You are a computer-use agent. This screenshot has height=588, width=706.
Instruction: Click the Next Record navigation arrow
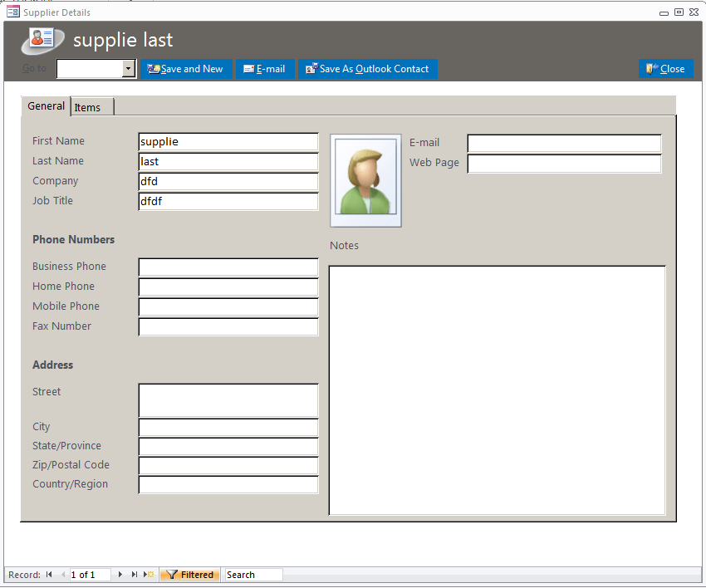click(x=120, y=574)
